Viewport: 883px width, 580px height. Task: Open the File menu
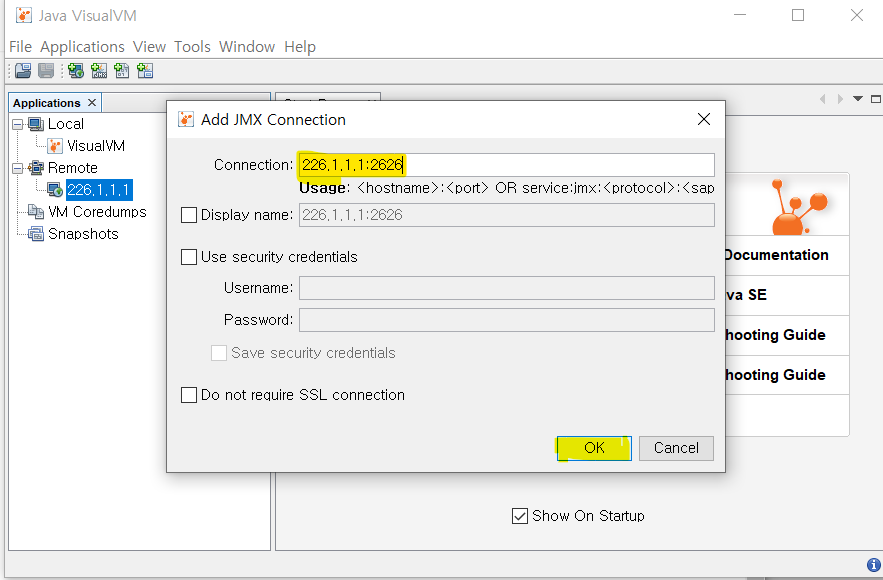click(x=20, y=47)
